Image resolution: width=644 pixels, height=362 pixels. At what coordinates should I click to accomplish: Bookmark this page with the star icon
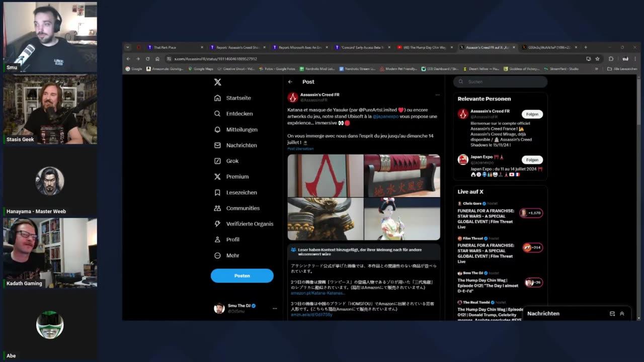[x=597, y=59]
